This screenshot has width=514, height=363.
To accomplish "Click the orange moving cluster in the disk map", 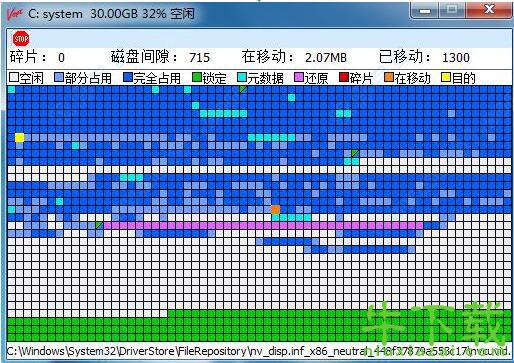I will click(275, 209).
